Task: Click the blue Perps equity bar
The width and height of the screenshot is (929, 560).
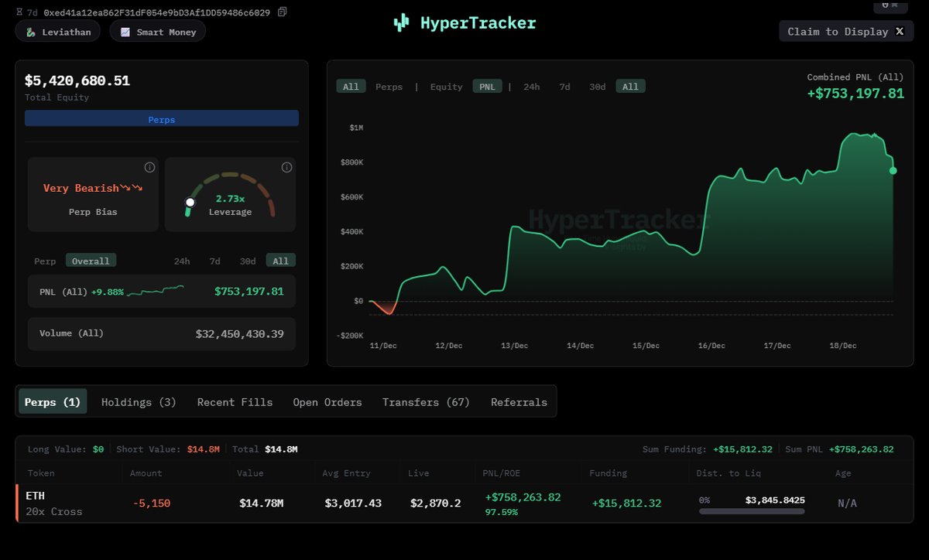Action: 162,120
